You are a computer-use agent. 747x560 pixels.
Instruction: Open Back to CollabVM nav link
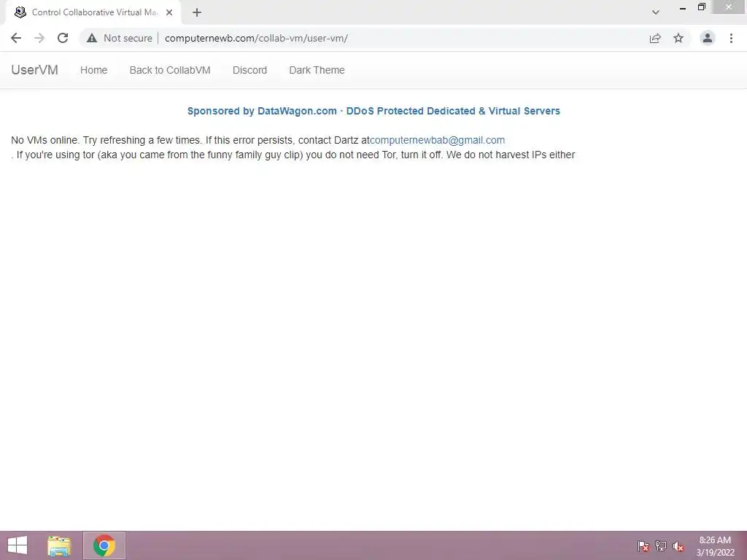(170, 70)
